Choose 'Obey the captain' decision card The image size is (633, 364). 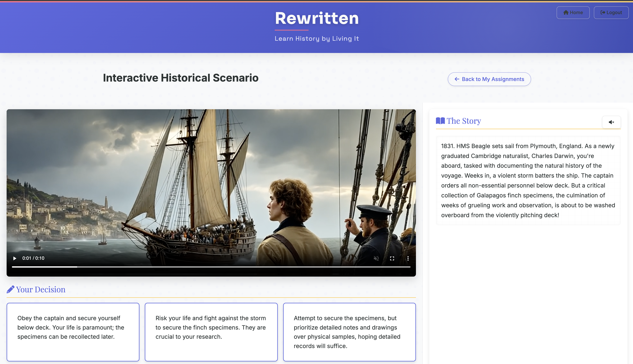[73, 332]
